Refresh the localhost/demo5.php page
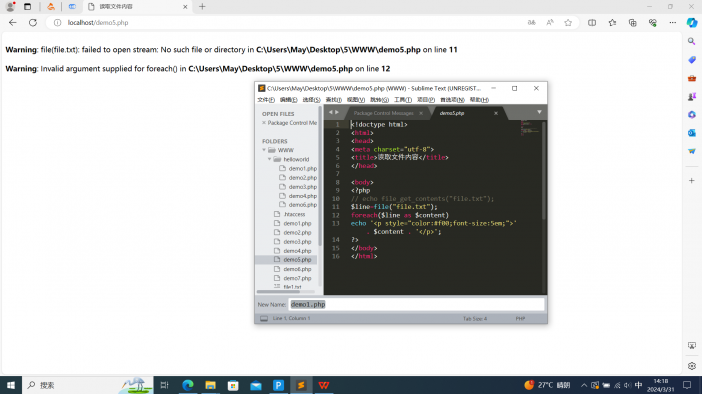The height and width of the screenshot is (394, 702). click(x=33, y=22)
